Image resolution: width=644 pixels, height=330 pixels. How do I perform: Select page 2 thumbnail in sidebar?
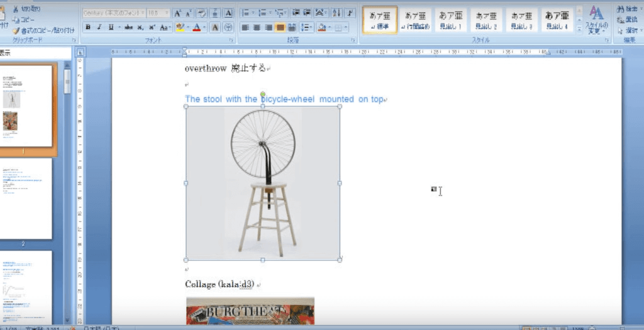tap(26, 199)
